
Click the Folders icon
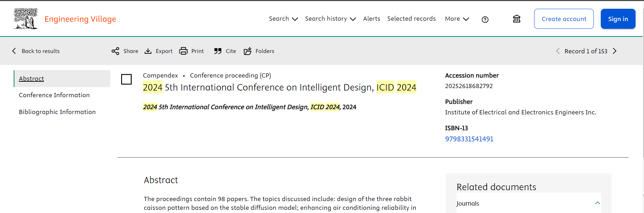pos(248,51)
